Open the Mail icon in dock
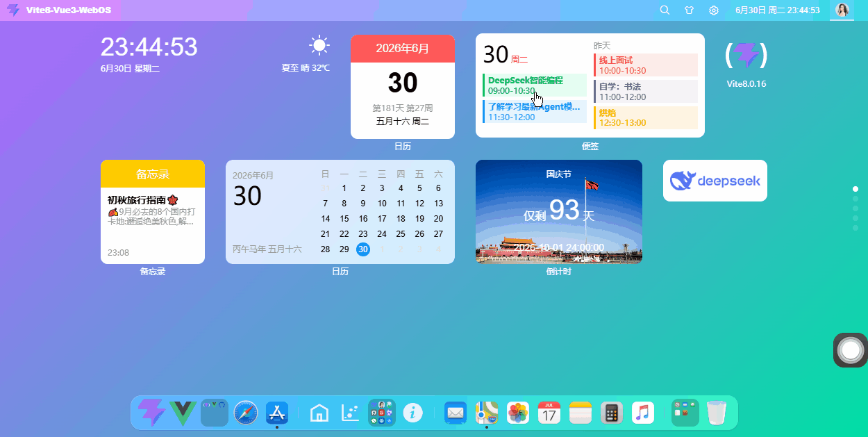The width and height of the screenshot is (868, 437). pyautogui.click(x=456, y=413)
